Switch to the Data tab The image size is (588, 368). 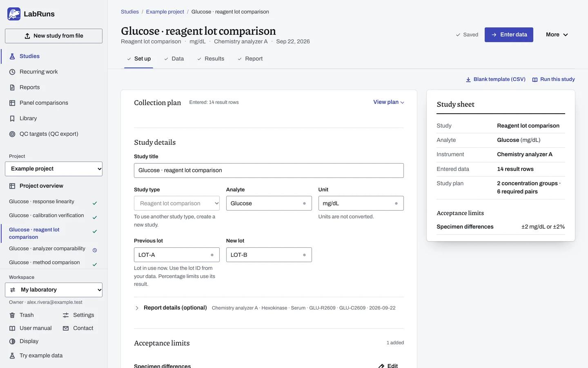(x=174, y=59)
